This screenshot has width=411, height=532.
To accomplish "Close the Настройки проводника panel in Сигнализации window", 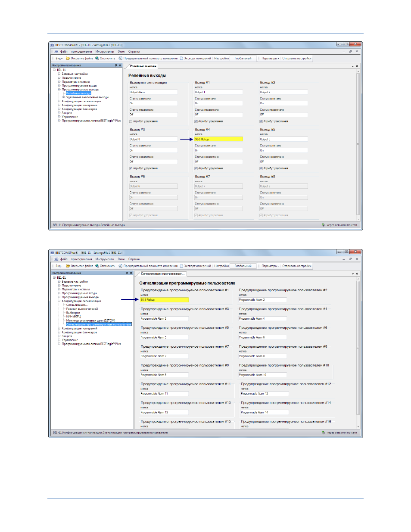I will pyautogui.click(x=131, y=273).
